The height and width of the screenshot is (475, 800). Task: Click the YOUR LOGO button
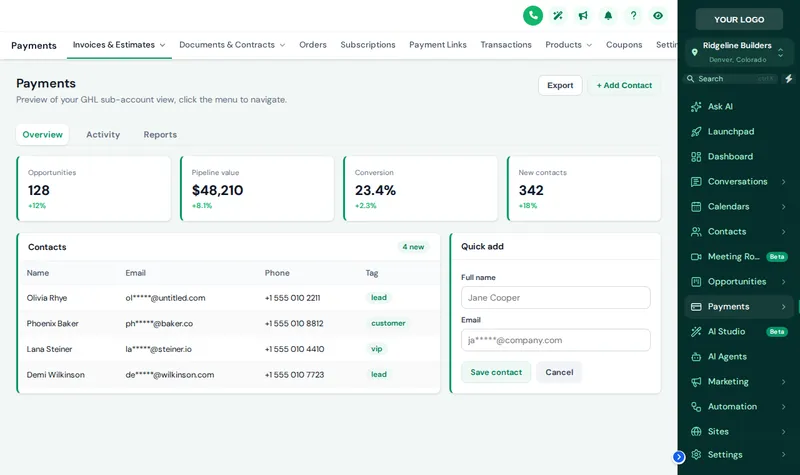pos(739,19)
